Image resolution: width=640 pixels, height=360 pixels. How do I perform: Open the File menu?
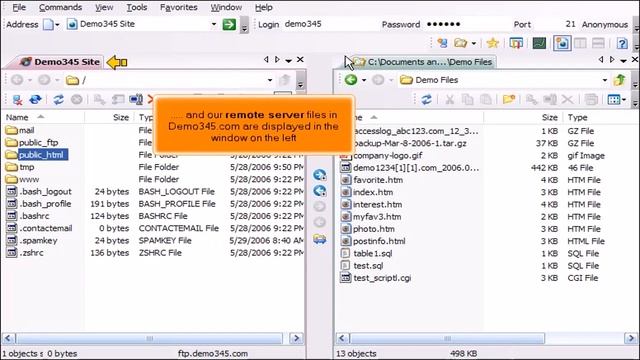(x=19, y=7)
